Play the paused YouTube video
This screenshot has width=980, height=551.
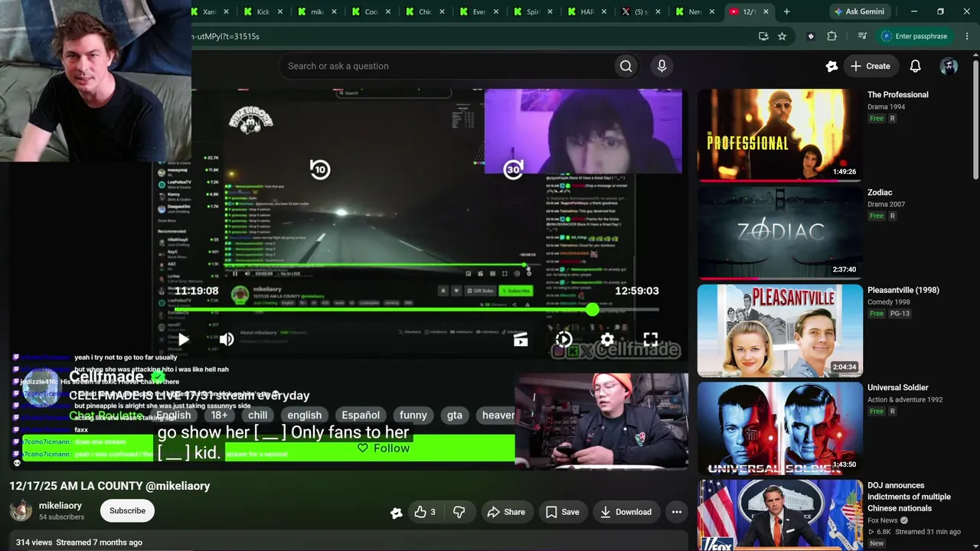pyautogui.click(x=184, y=339)
